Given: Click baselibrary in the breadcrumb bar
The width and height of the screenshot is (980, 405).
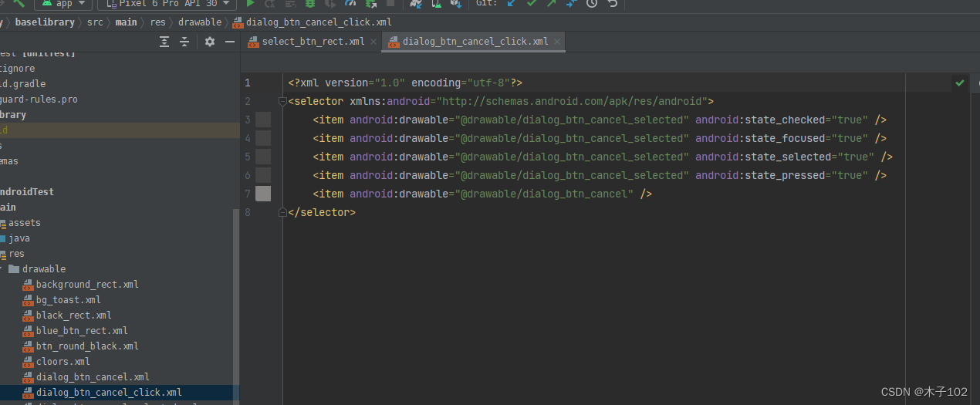Looking at the screenshot, I should pyautogui.click(x=45, y=22).
